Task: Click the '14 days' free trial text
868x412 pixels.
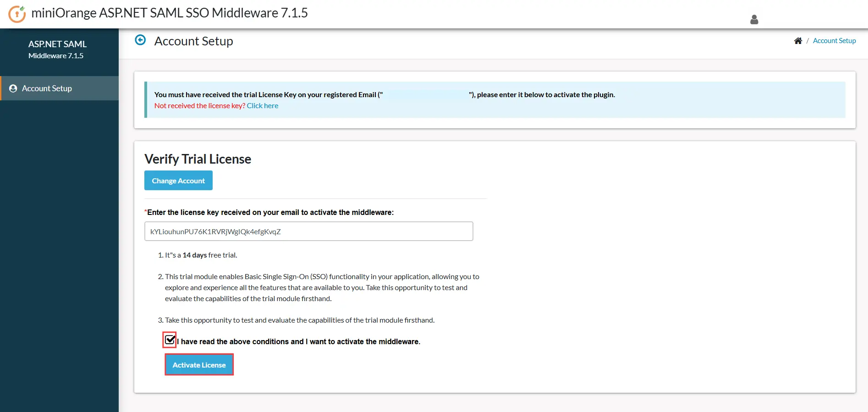Action: point(194,255)
